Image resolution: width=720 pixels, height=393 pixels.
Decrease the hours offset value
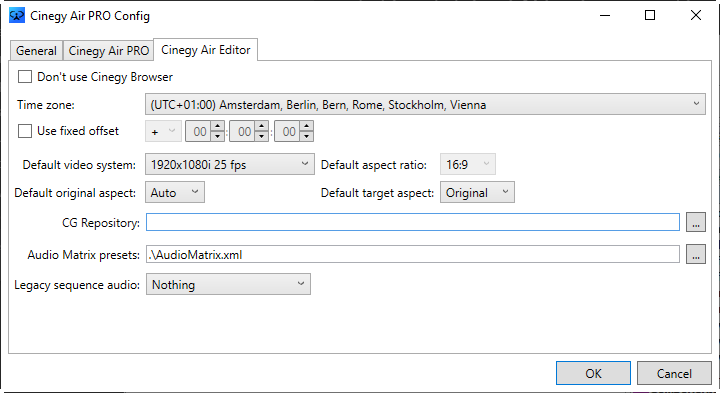tap(218, 136)
